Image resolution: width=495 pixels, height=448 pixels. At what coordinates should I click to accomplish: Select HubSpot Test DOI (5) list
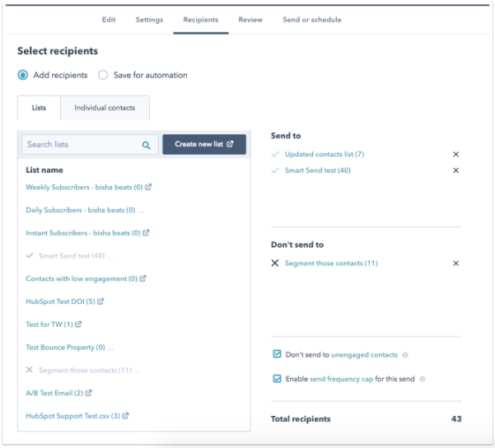60,301
